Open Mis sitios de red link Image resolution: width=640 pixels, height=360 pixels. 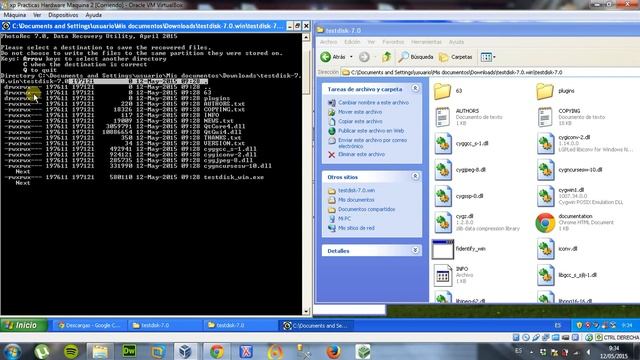click(356, 228)
